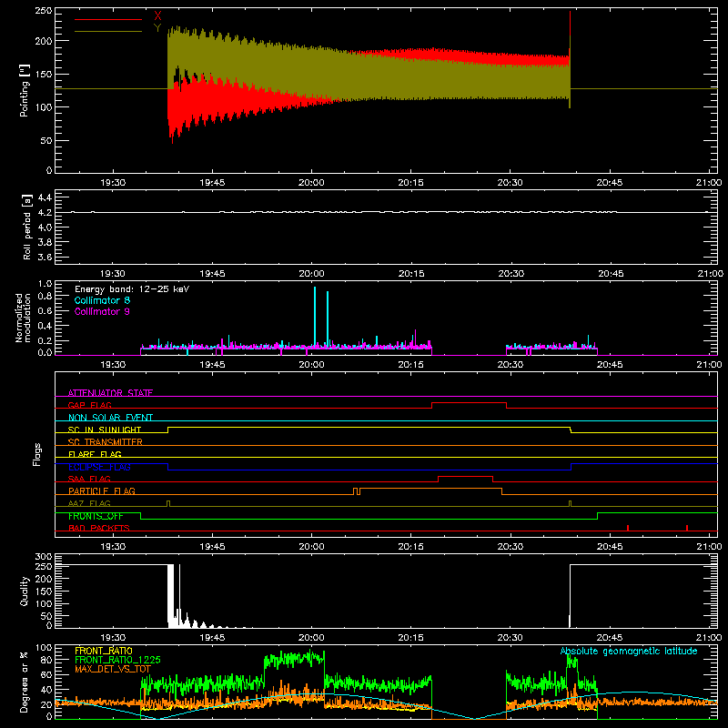Image resolution: width=728 pixels, height=728 pixels.
Task: Click the 20:00 label under the Flags plot
Action: click(x=311, y=547)
